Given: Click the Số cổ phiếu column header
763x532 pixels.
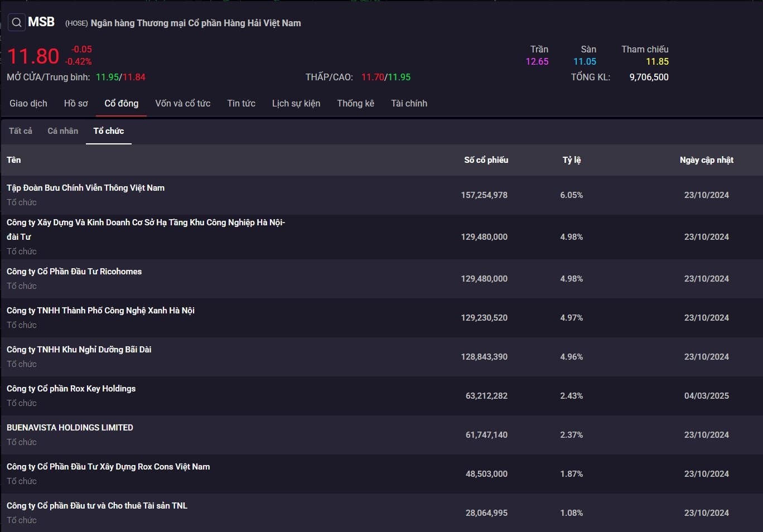Looking at the screenshot, I should (x=486, y=160).
